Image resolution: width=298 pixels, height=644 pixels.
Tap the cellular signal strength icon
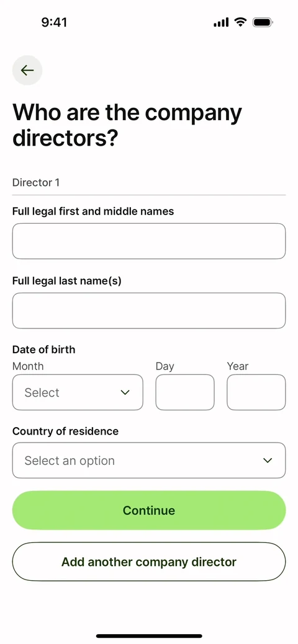[x=221, y=22]
